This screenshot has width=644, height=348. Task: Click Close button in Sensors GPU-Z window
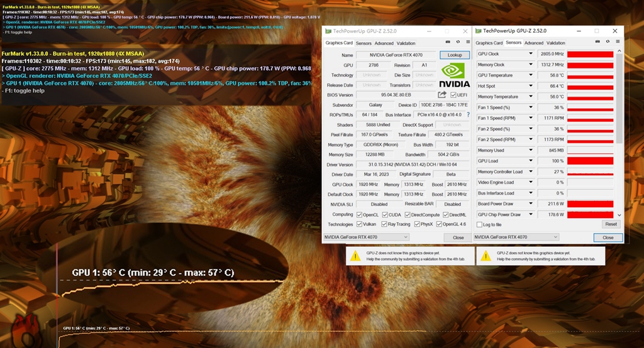click(608, 237)
